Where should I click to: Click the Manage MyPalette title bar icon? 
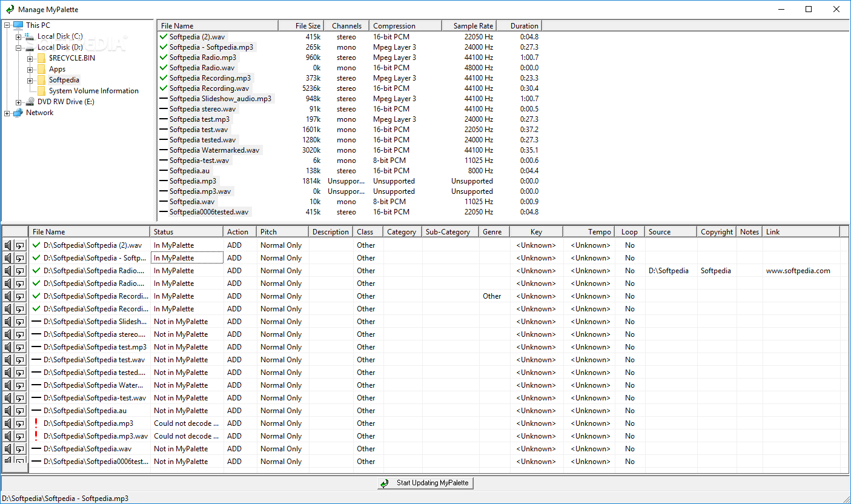[x=10, y=9]
